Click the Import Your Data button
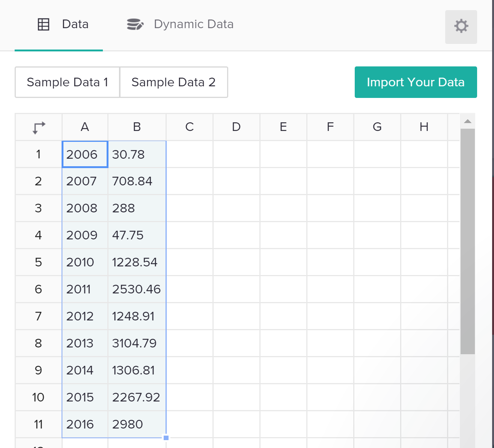494x448 pixels. pyautogui.click(x=416, y=82)
